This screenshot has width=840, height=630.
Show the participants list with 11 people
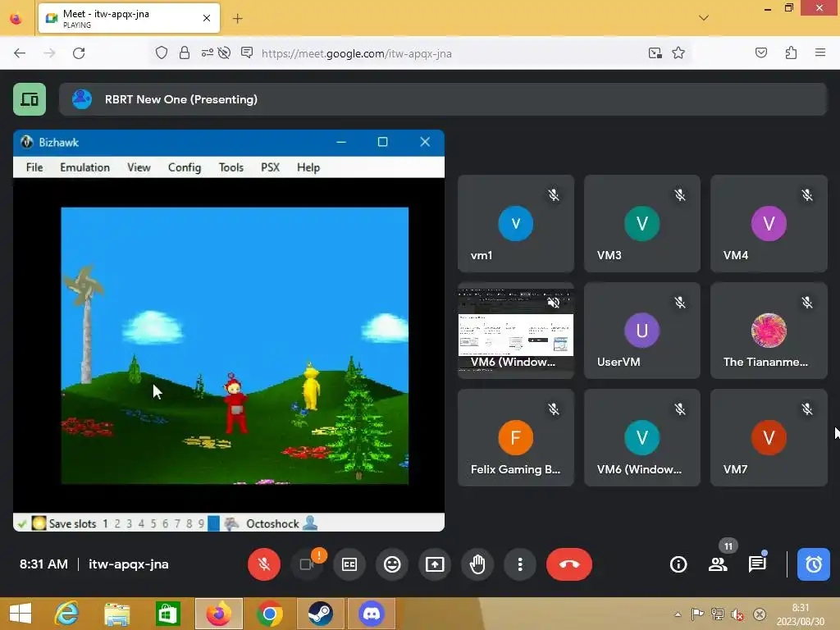pyautogui.click(x=718, y=564)
